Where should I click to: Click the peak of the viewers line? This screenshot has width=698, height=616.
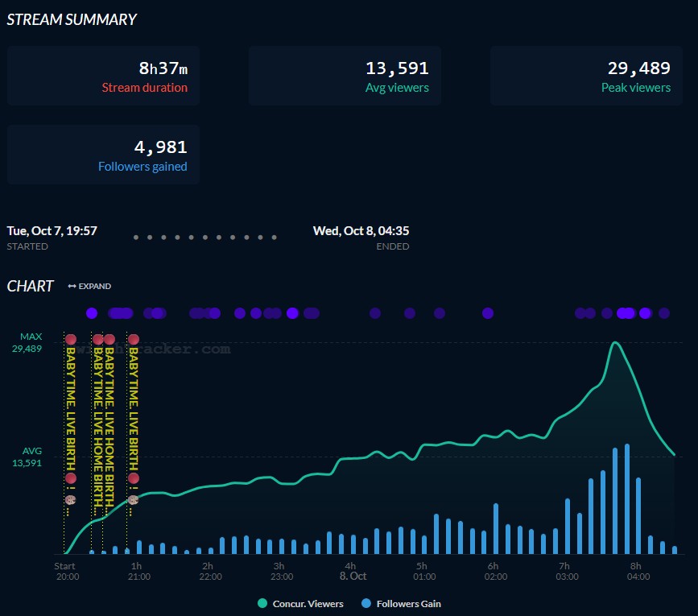(x=615, y=343)
